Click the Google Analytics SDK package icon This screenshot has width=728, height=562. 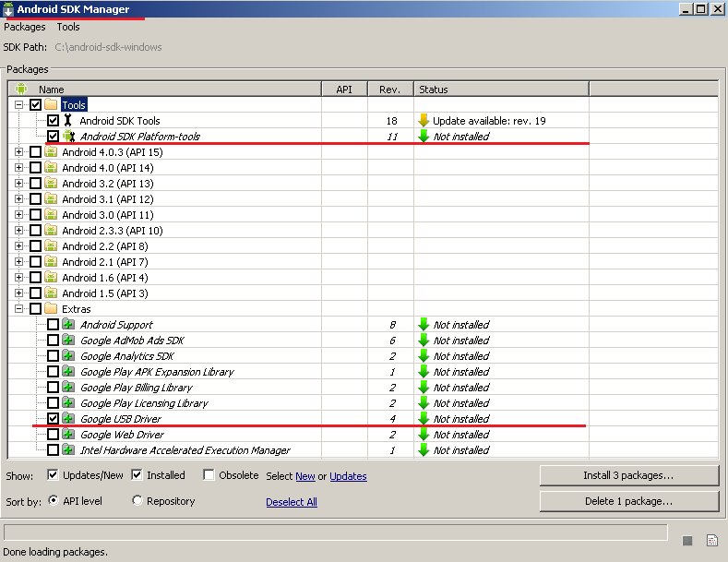(68, 356)
